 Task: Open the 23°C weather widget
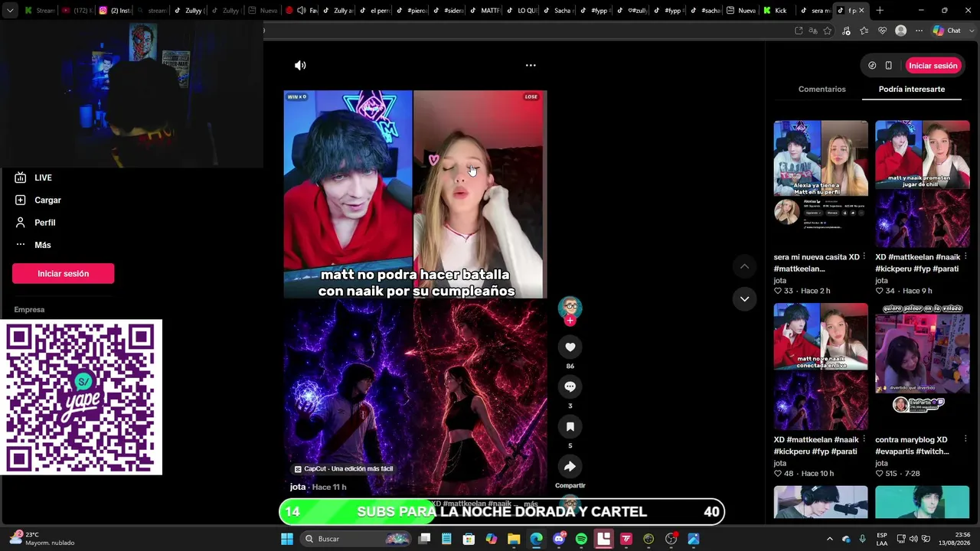42,539
